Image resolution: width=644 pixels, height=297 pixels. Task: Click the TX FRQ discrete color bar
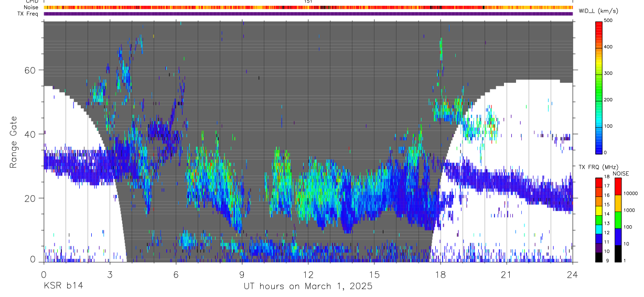coord(599,220)
